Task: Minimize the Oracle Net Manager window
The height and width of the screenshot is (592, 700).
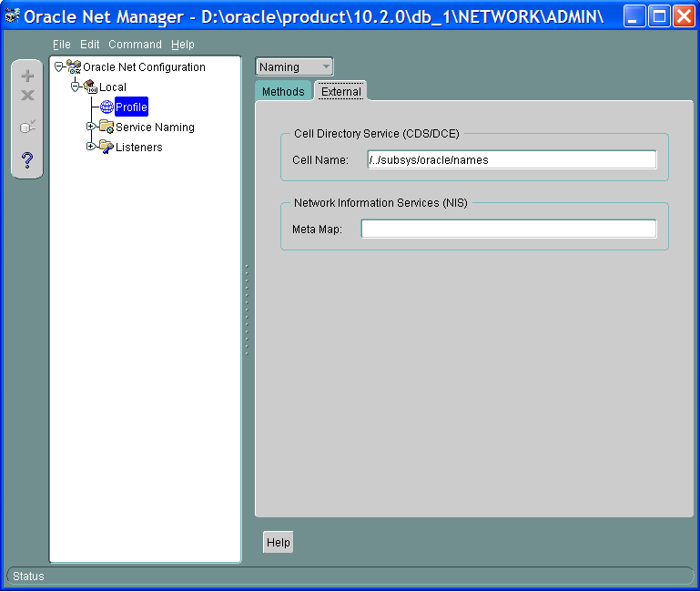Action: pos(634,16)
